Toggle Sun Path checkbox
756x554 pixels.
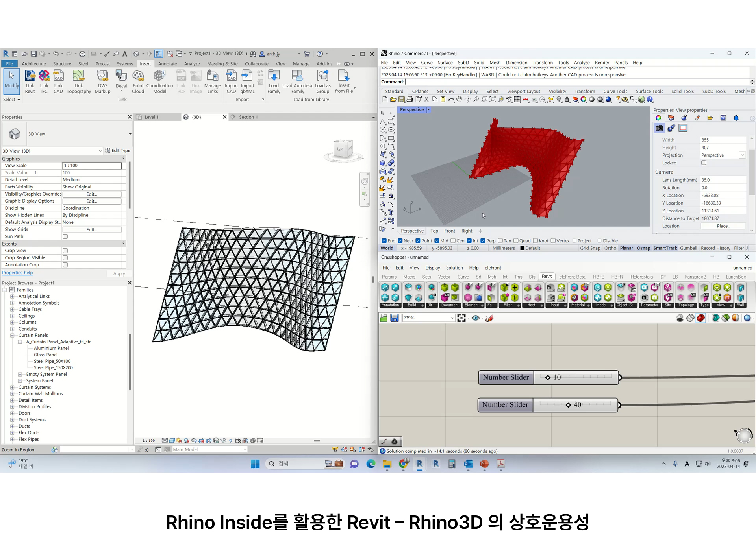[x=65, y=236]
